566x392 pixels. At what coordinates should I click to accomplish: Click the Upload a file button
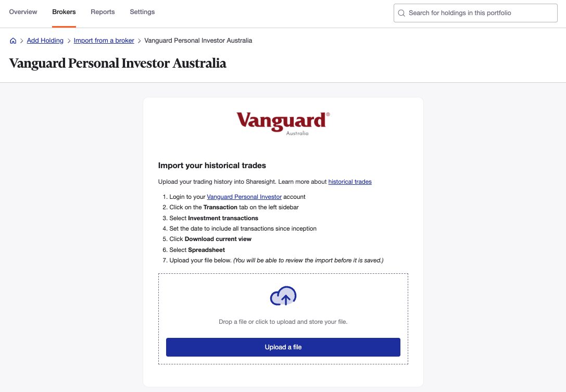[283, 347]
